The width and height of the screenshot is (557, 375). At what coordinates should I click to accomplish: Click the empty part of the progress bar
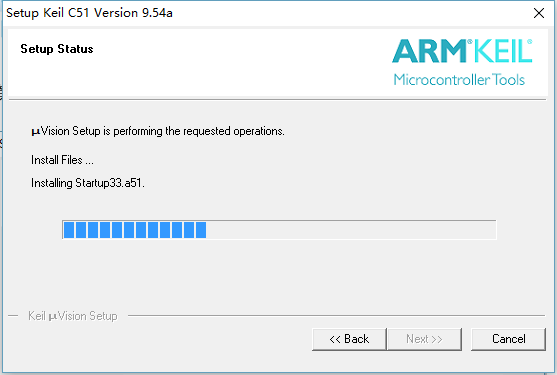(x=351, y=230)
